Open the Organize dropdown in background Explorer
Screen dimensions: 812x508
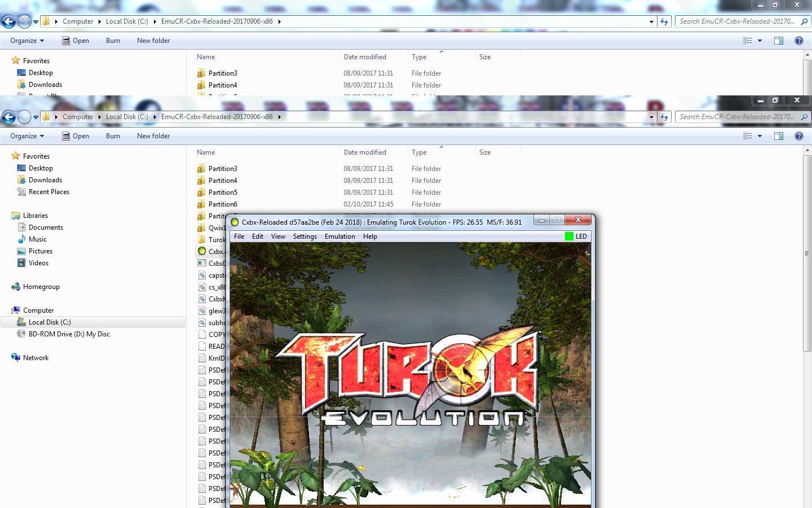(x=27, y=41)
